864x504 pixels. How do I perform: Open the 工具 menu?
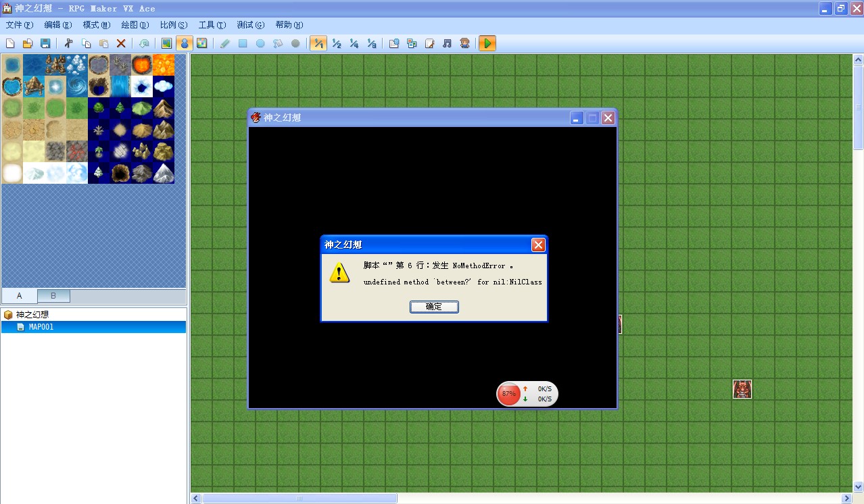212,25
